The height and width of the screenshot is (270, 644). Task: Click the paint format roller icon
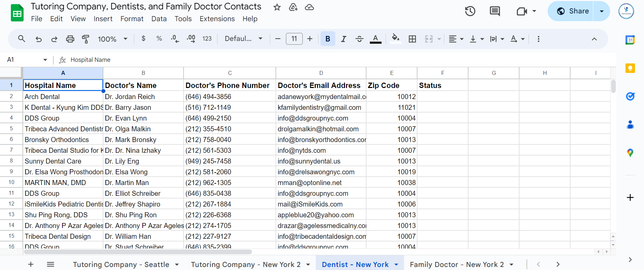point(86,39)
